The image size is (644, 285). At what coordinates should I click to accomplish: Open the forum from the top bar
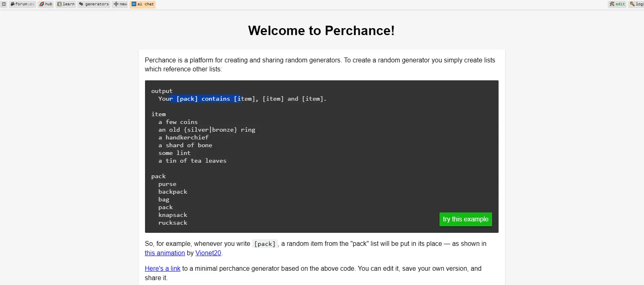22,4
